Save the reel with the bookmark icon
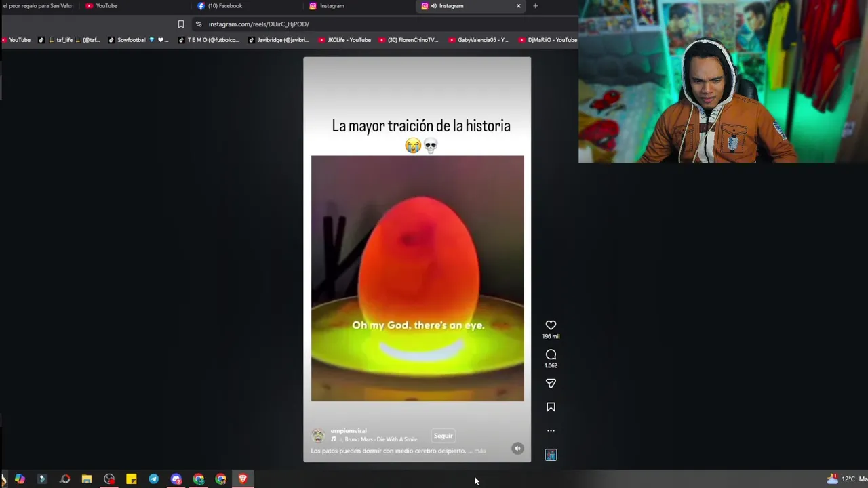Screen dimensions: 868x488 pyautogui.click(x=551, y=407)
